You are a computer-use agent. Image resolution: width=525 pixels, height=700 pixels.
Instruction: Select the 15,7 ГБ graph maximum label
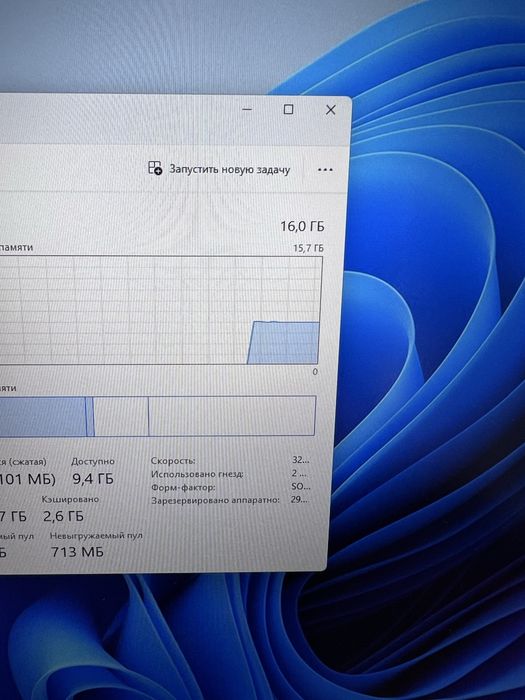pyautogui.click(x=308, y=248)
